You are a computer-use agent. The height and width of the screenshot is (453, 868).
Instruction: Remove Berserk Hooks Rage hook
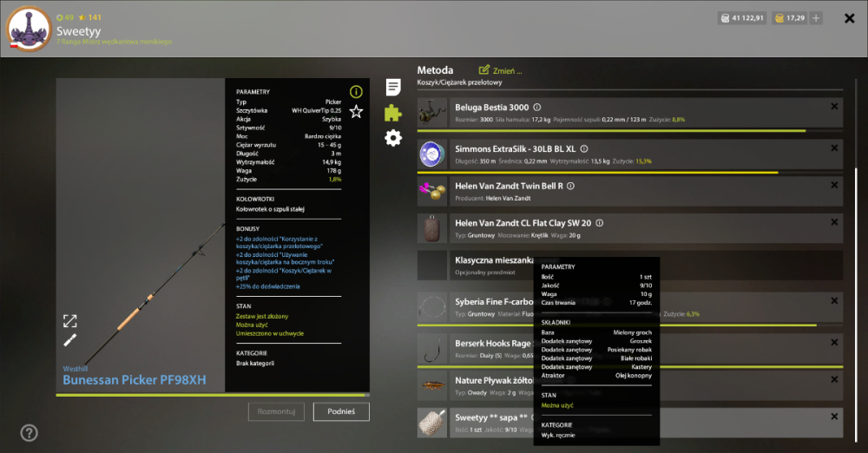[834, 342]
